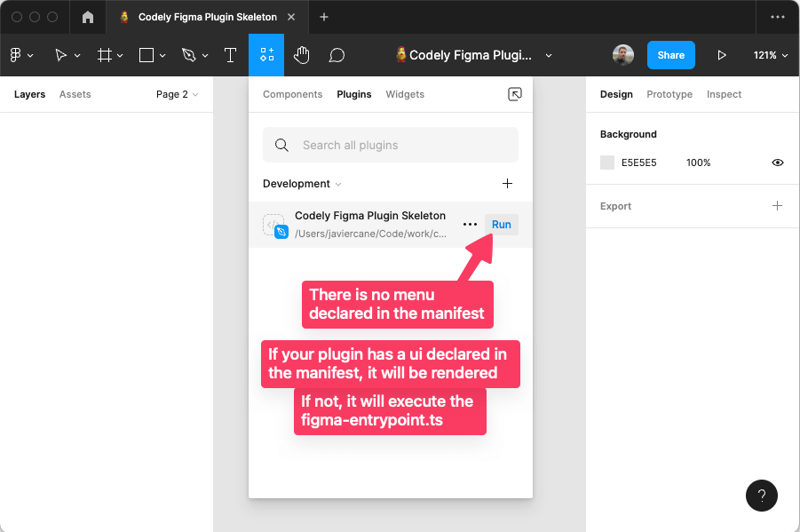This screenshot has height=532, width=800.
Task: Detach the resources panel with pop-out icon
Action: click(515, 94)
